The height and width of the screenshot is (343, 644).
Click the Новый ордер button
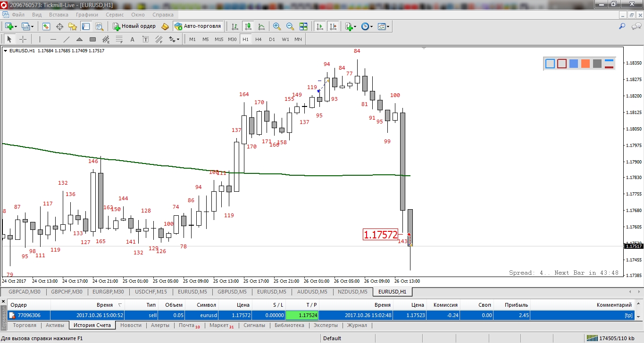pos(134,26)
